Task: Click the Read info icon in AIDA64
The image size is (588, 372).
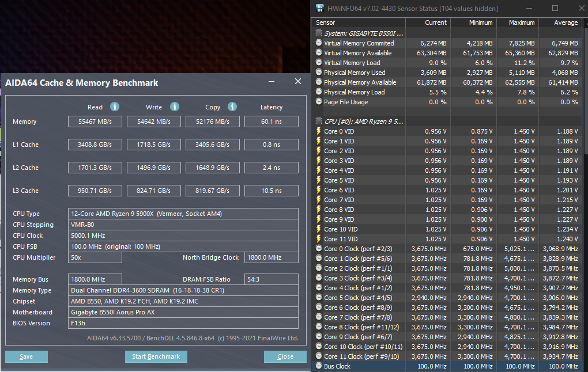Action: 115,107
